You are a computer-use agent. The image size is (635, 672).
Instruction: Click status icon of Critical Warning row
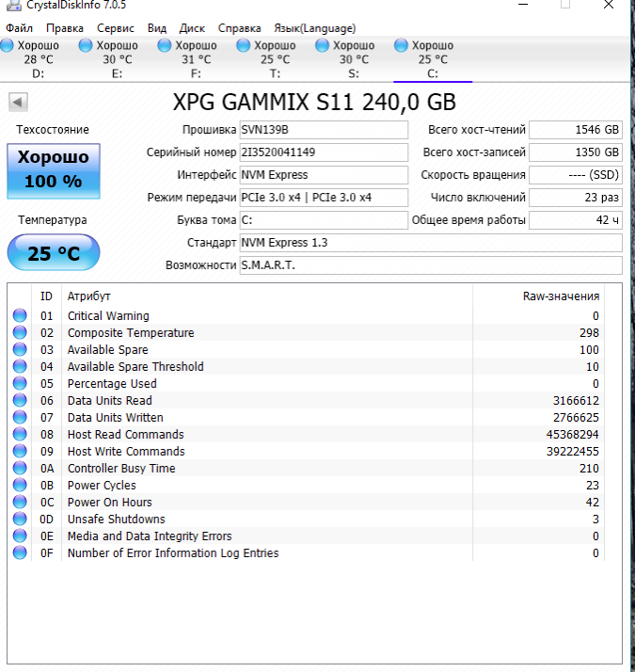pyautogui.click(x=20, y=316)
